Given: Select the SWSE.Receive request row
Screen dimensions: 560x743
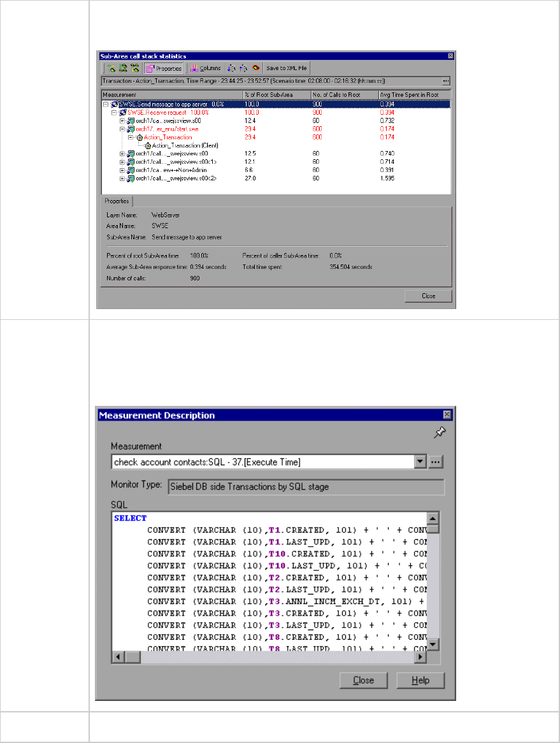Looking at the screenshot, I should click(276, 113).
